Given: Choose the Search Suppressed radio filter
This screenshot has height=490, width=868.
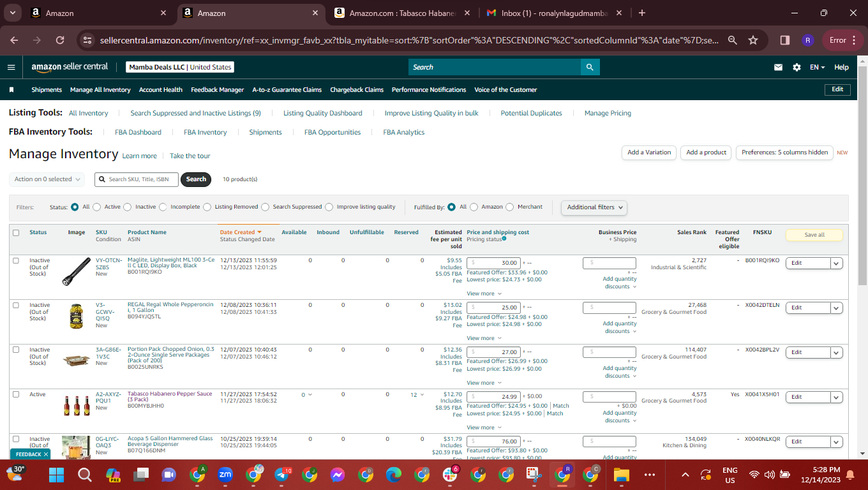Looking at the screenshot, I should [x=266, y=207].
